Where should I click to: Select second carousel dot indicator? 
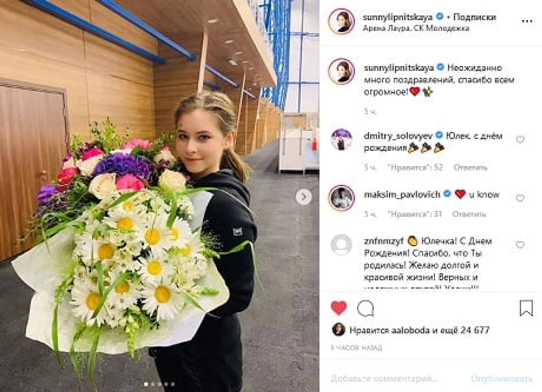[x=153, y=384]
